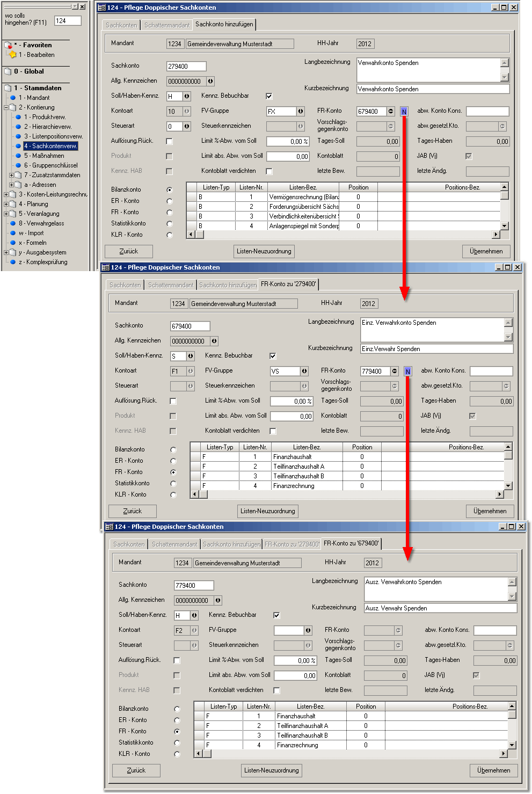This screenshot has height=794, width=532.
Task: Click Listen-Neuzuordnung in the Sachkonto 279400 window
Action: tap(264, 251)
